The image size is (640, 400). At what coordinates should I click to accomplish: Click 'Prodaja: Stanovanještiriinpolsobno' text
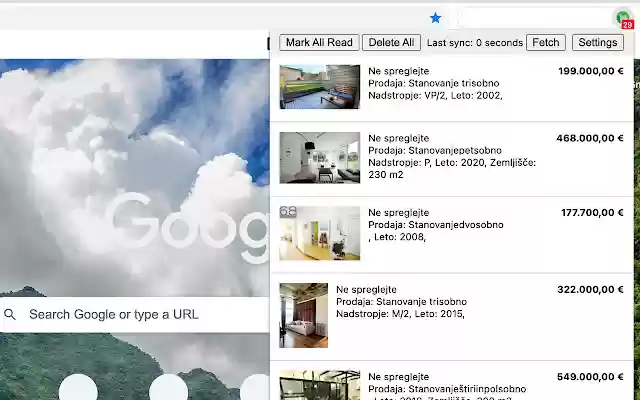pyautogui.click(x=447, y=389)
